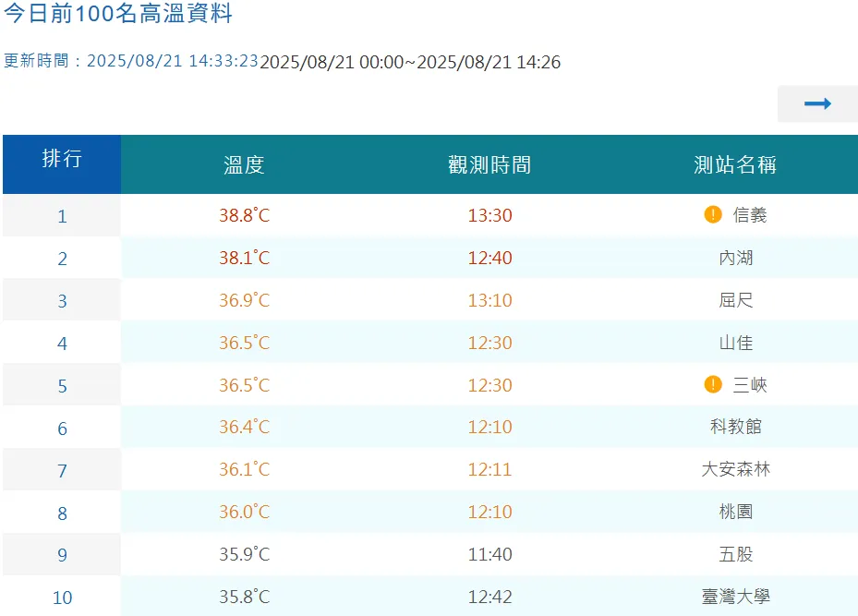The height and width of the screenshot is (616, 858).
Task: Click 36.5°C in the 三峽 row
Action: coord(244,385)
